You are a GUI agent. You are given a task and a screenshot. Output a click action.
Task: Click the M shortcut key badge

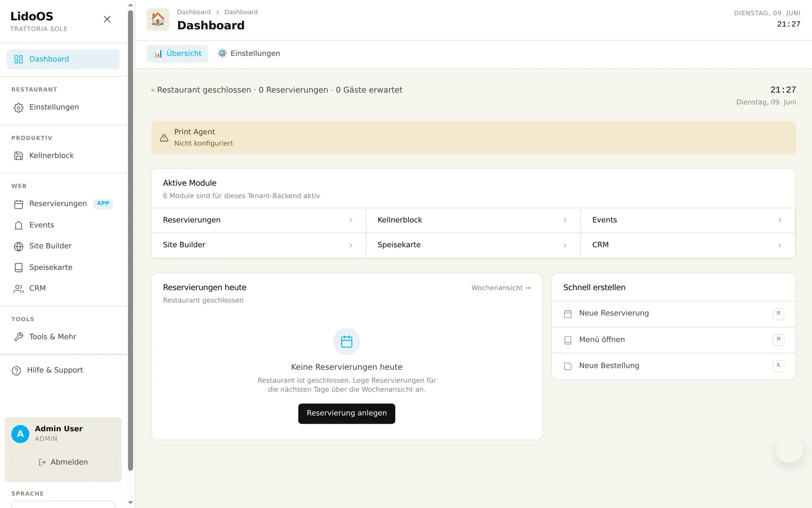[779, 339]
